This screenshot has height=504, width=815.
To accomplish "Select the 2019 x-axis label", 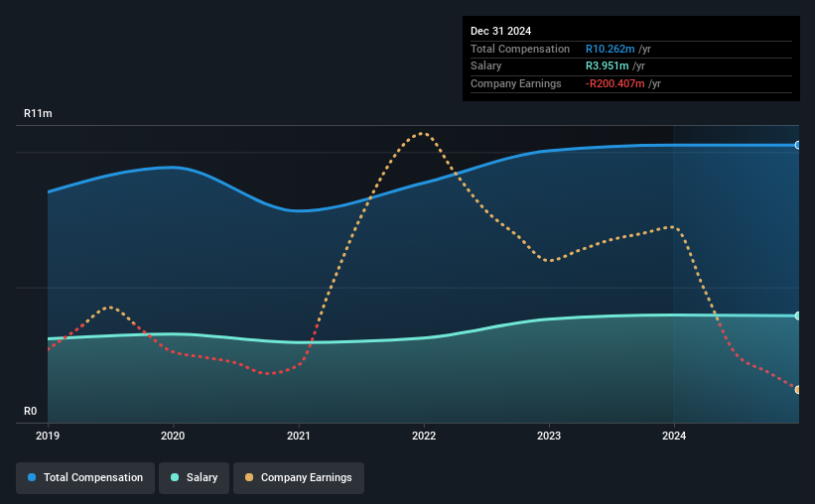I will pyautogui.click(x=48, y=436).
